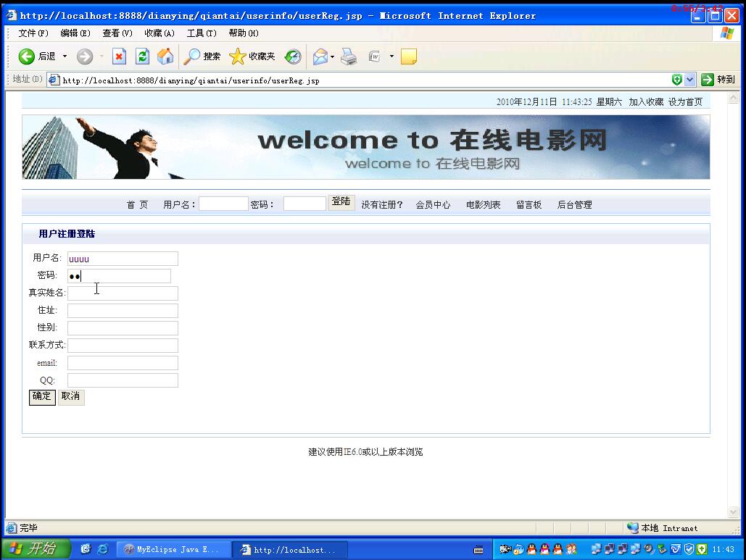Screen dimensions: 746x560
Task: Click the Forward arrow button
Action: 85,57
